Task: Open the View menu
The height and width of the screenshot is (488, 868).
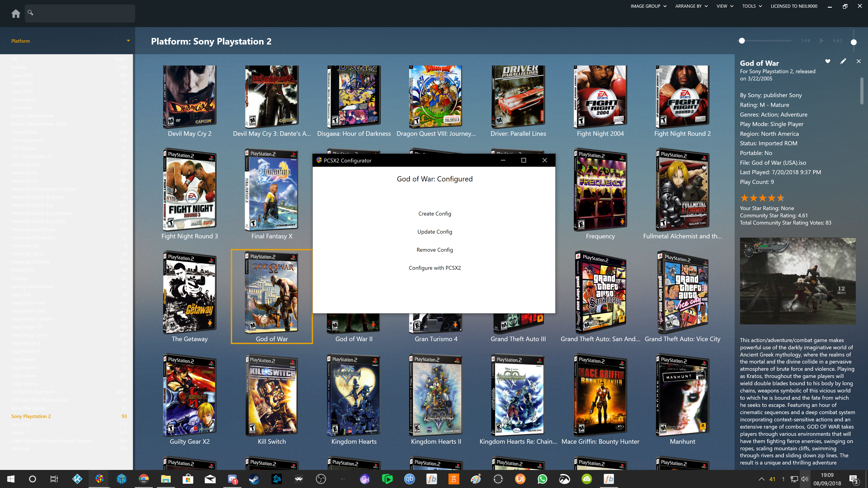Action: pos(725,6)
